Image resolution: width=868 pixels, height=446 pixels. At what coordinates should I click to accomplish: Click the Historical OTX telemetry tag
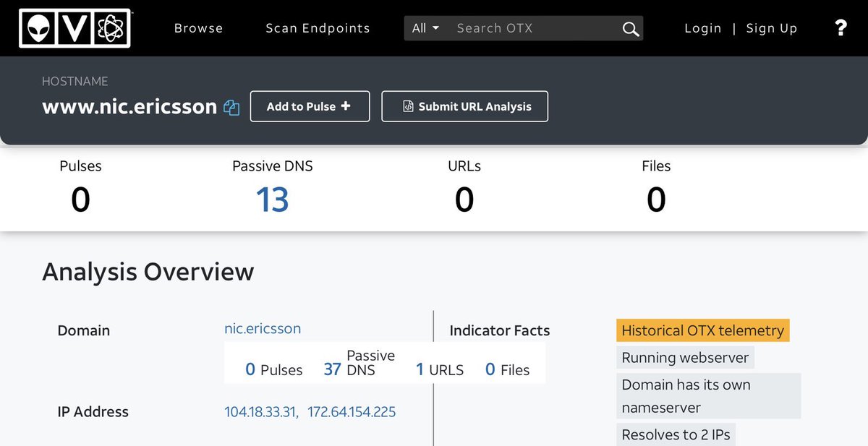[x=702, y=330]
